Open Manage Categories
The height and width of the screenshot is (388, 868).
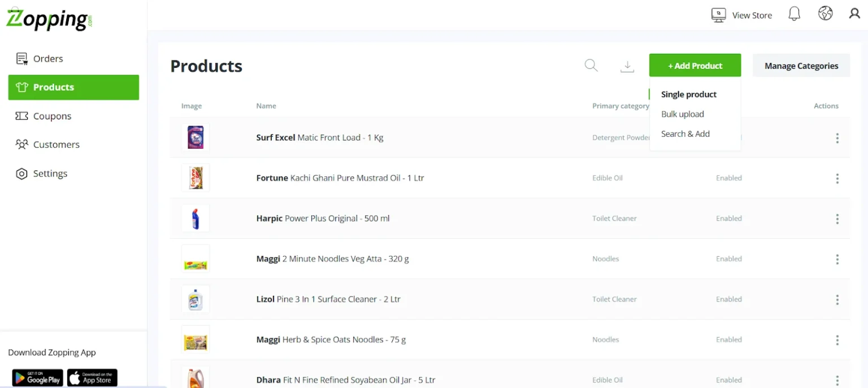tap(801, 66)
